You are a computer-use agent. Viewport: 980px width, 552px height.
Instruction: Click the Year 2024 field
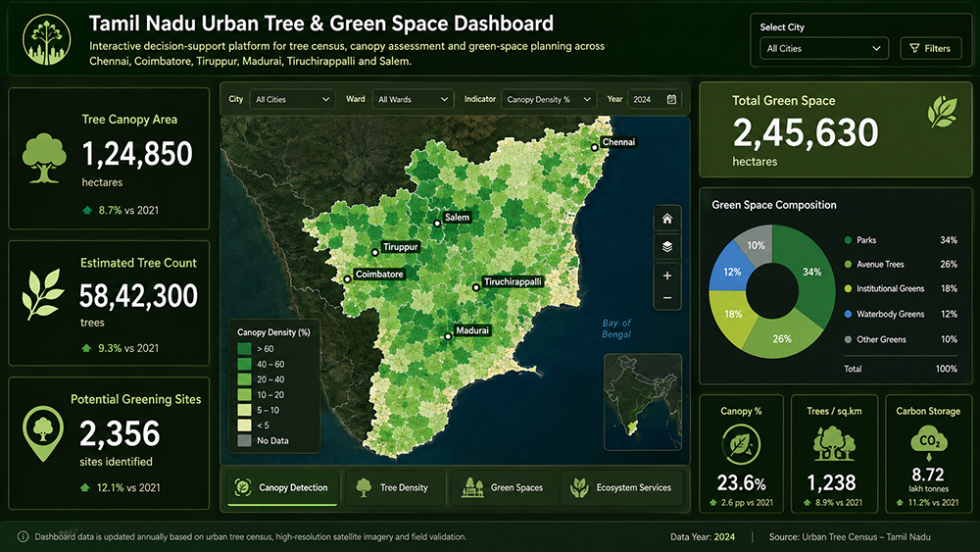(x=655, y=99)
